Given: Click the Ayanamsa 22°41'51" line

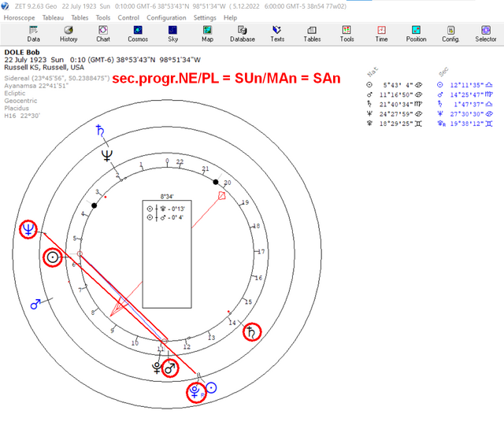Looking at the screenshot, I should [x=36, y=86].
